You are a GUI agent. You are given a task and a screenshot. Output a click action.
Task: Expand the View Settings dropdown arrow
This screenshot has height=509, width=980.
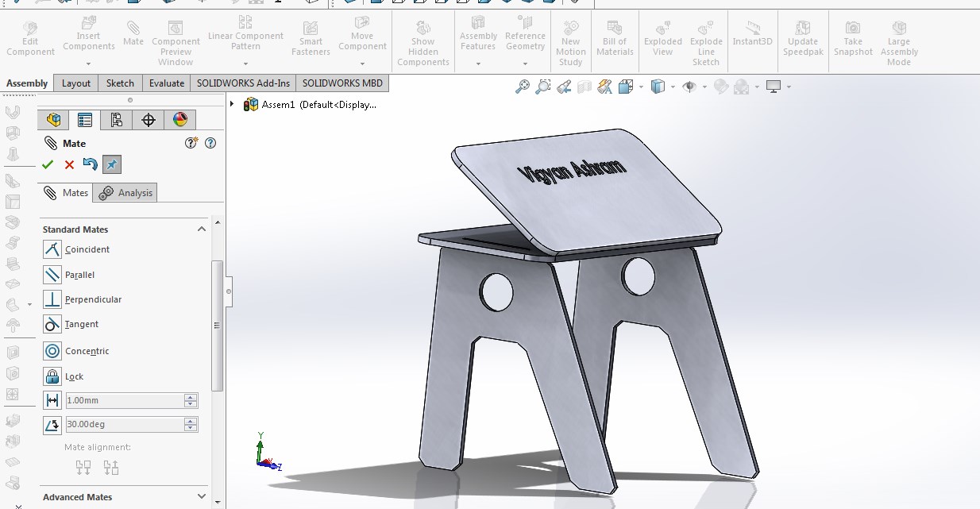(789, 87)
